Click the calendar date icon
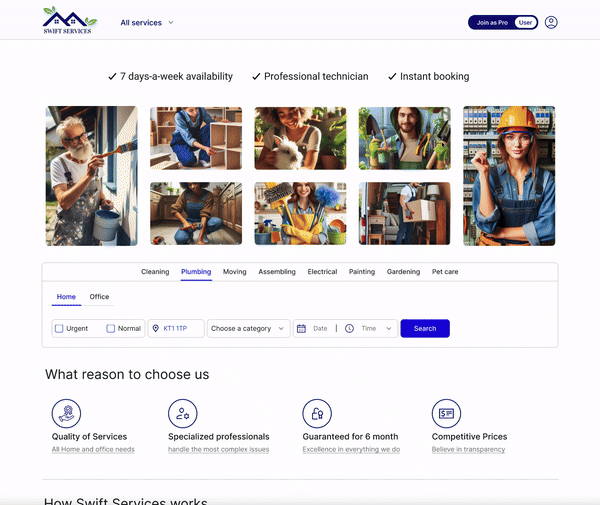Viewport: 600px width, 505px height. (302, 328)
